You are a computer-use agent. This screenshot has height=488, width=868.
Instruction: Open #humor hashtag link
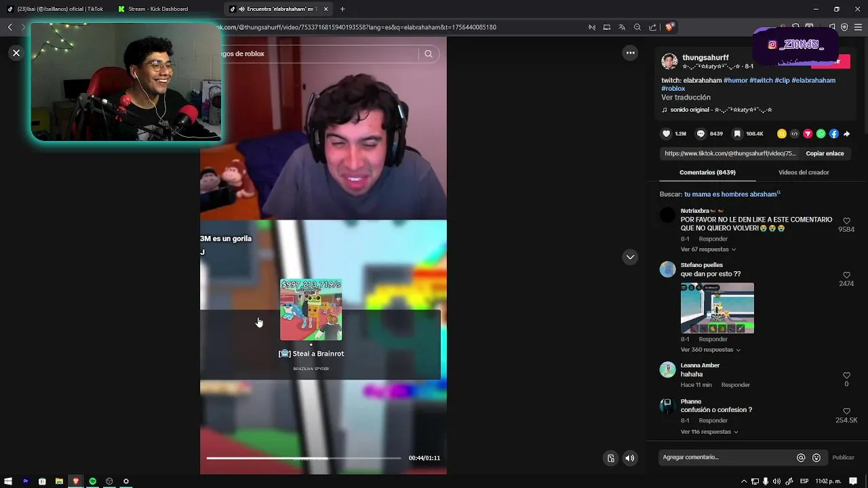click(736, 80)
